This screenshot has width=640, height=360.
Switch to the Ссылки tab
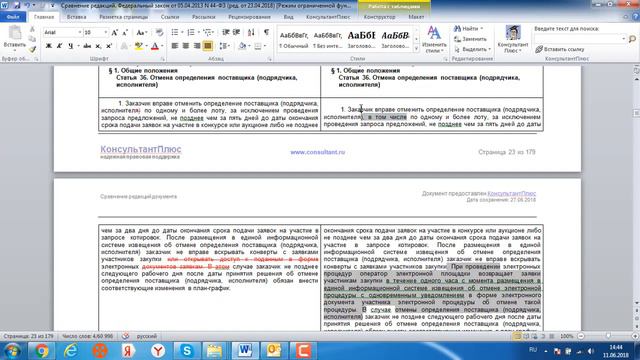[170, 17]
